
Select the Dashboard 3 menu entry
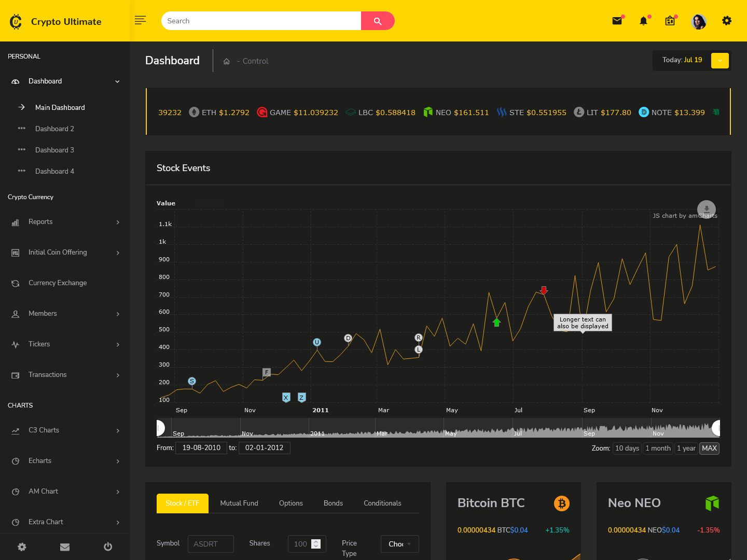click(x=54, y=150)
